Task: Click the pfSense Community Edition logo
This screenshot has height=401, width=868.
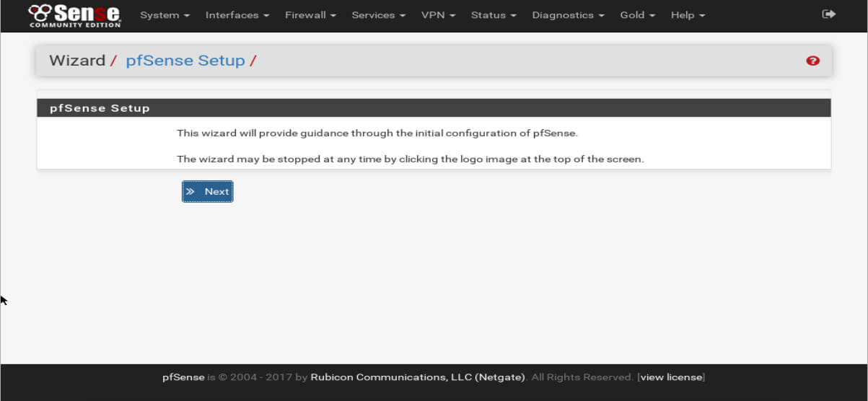Action: pos(74,15)
